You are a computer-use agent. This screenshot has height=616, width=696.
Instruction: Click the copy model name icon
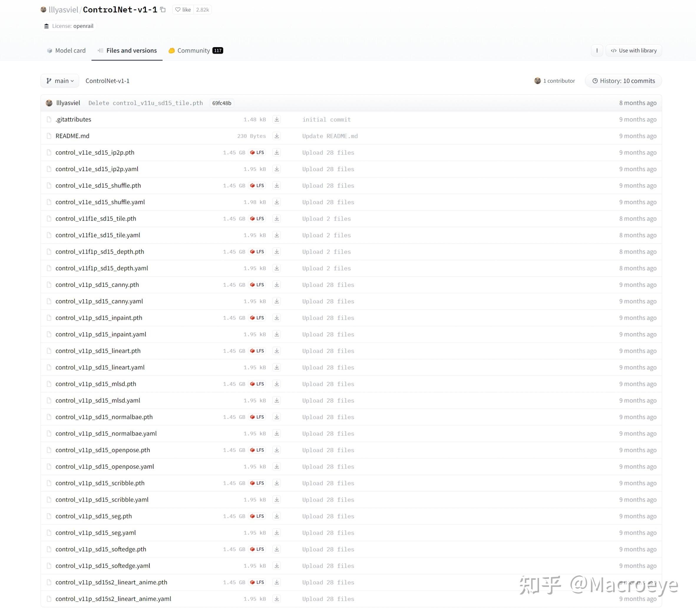click(x=163, y=9)
